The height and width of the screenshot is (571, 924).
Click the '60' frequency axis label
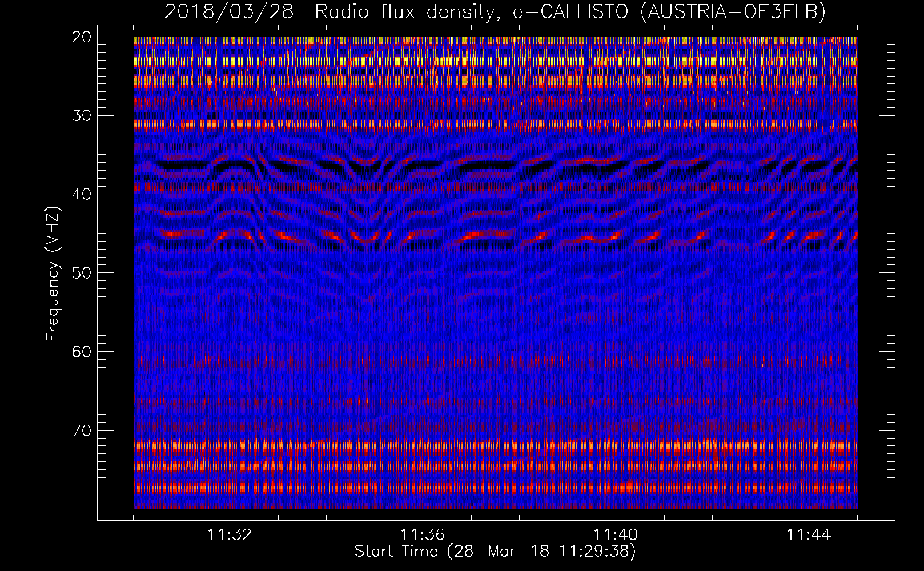(x=82, y=352)
